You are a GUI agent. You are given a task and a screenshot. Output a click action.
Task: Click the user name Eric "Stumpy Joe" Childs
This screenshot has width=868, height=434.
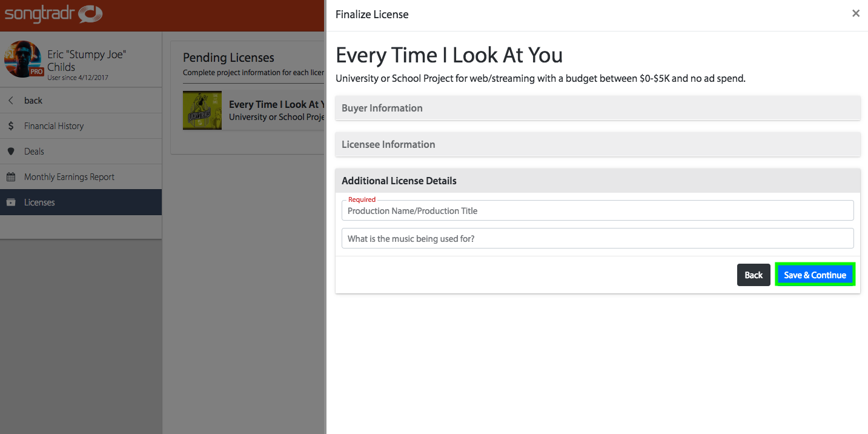tap(87, 61)
